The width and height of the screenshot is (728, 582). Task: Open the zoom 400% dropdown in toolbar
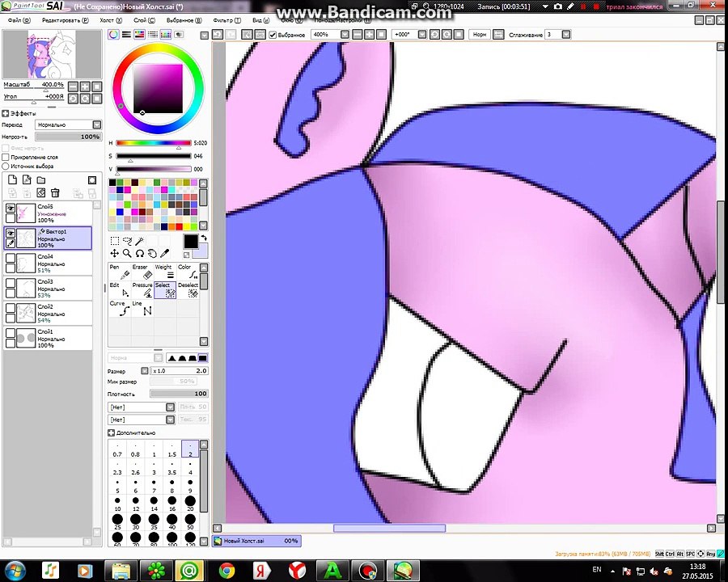pos(345,35)
